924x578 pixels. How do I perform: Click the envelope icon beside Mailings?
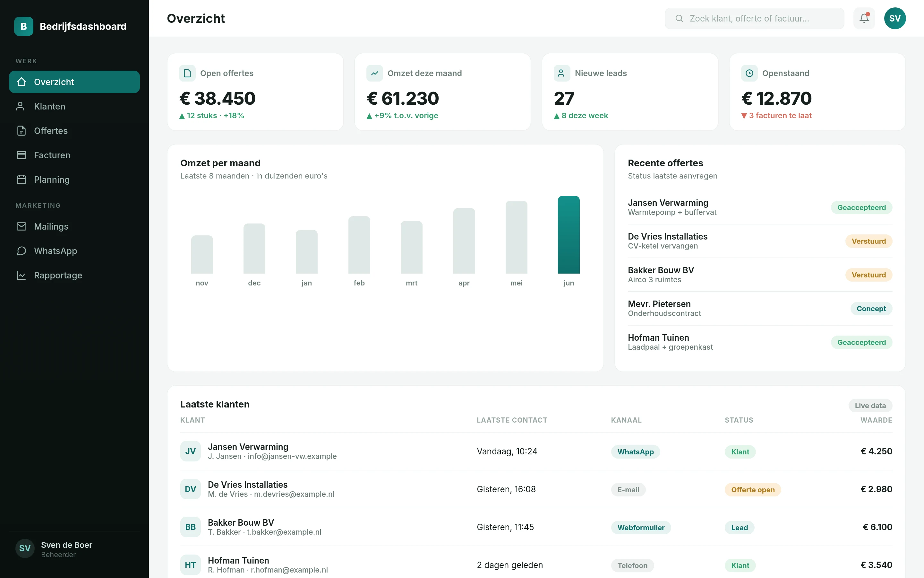click(21, 226)
